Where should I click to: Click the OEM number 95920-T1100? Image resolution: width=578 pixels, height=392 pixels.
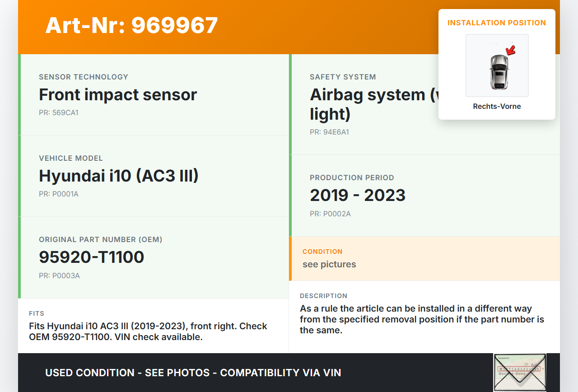(x=91, y=257)
